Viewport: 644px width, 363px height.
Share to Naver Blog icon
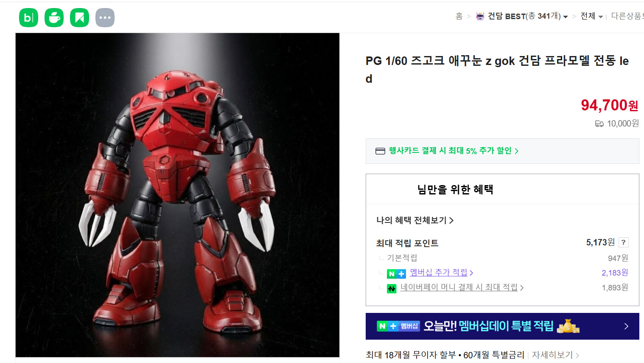(x=28, y=18)
